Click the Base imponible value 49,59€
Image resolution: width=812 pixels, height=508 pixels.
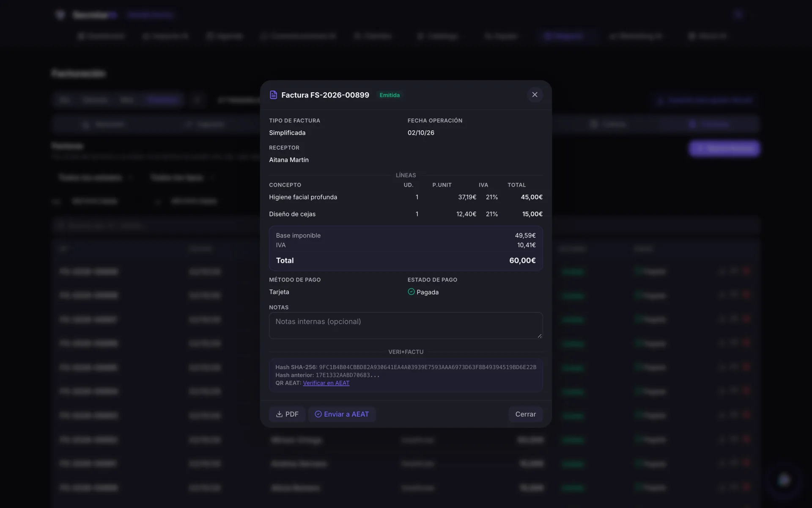(525, 235)
